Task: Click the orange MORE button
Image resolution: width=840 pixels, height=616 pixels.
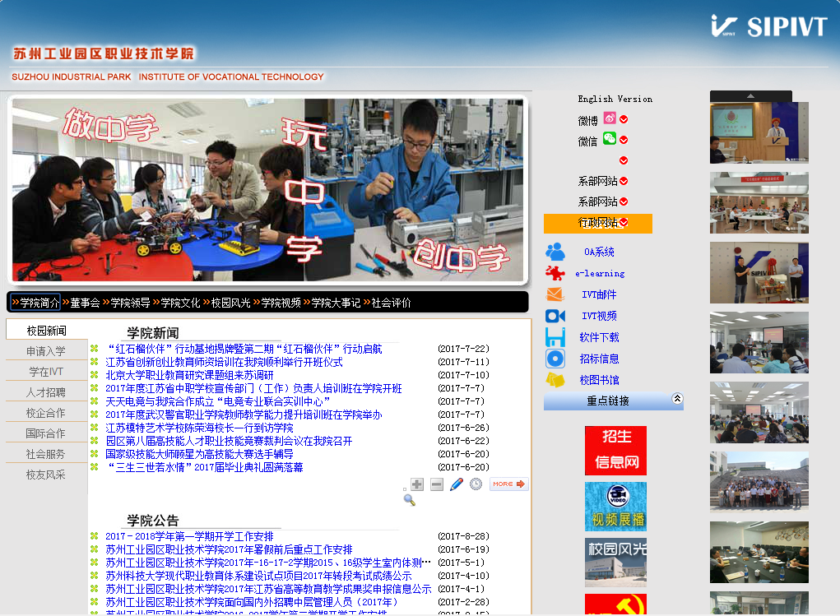Action: (x=508, y=484)
